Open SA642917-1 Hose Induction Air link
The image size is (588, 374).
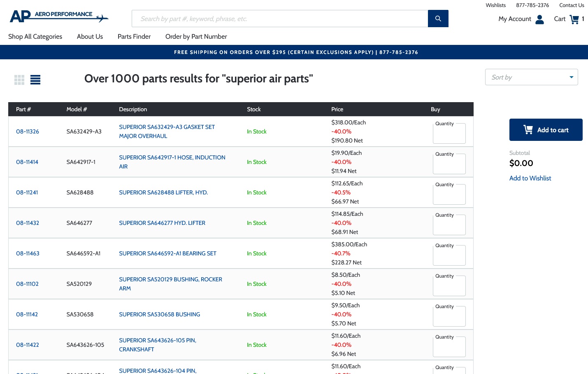pos(172,162)
